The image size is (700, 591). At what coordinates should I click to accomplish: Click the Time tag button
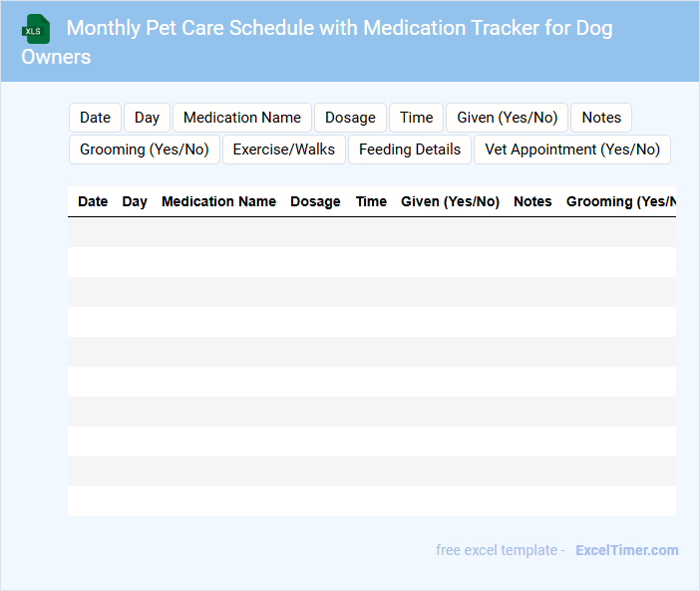pos(416,118)
